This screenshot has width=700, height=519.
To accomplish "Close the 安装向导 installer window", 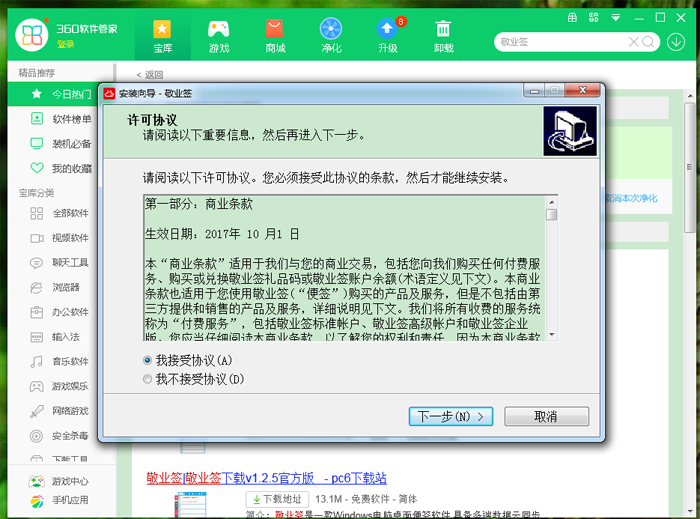I will 582,90.
